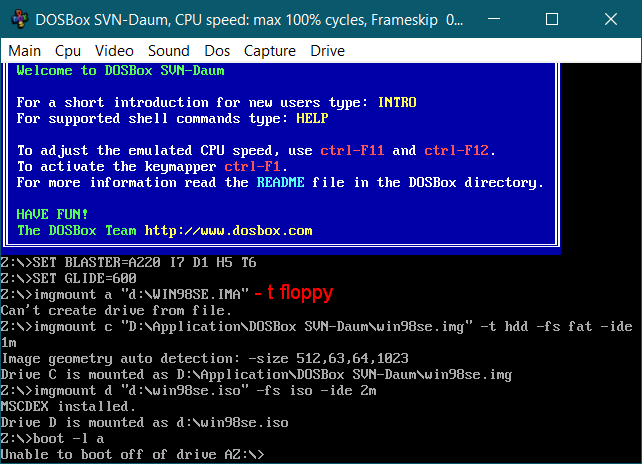Click the 'imgmount d "d:\win98se.iso"' command
This screenshot has width=642, height=464.
click(204, 390)
